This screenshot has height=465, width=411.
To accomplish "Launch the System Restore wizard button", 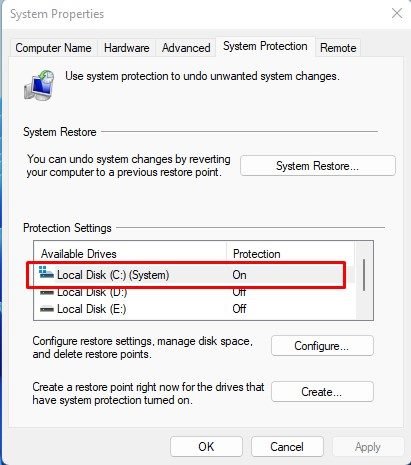I will coord(318,166).
